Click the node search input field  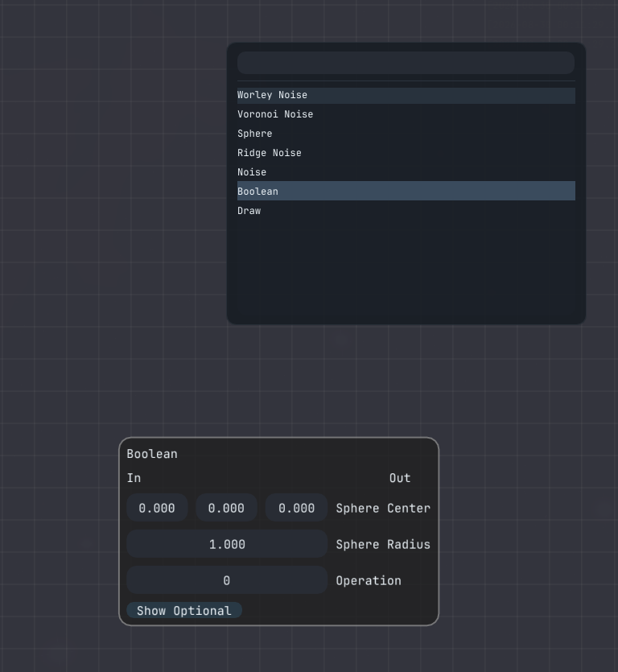click(406, 63)
